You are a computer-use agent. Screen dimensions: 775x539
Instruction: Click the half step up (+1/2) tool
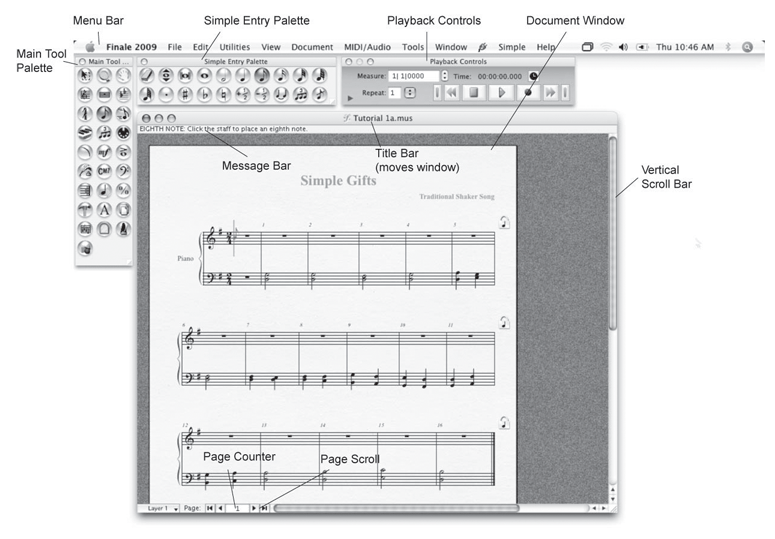pos(243,94)
